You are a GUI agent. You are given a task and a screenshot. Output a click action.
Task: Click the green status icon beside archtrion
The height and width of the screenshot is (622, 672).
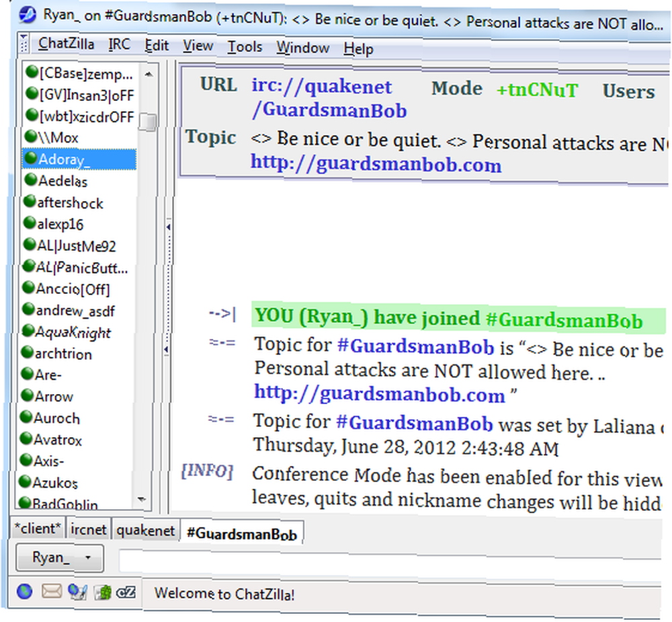(x=28, y=352)
